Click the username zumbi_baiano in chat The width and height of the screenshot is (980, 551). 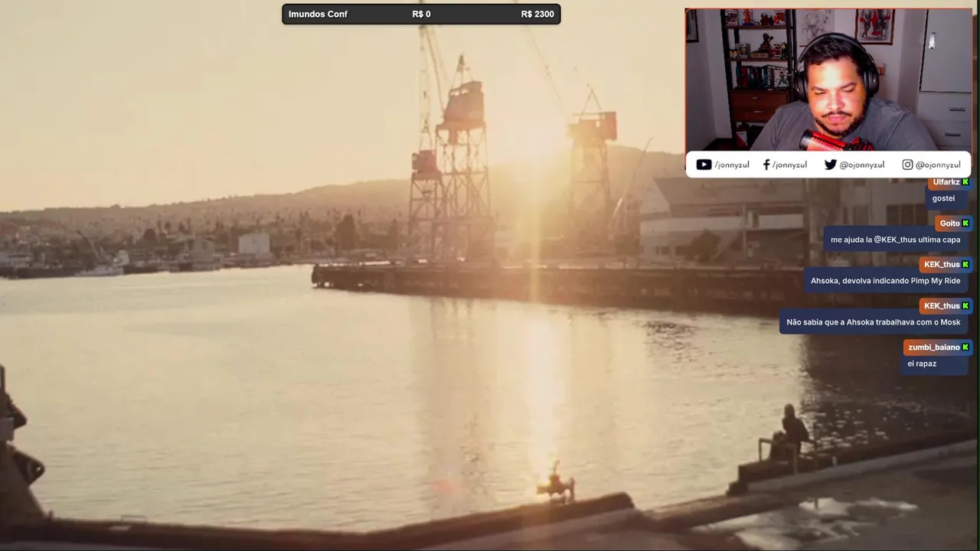point(934,347)
